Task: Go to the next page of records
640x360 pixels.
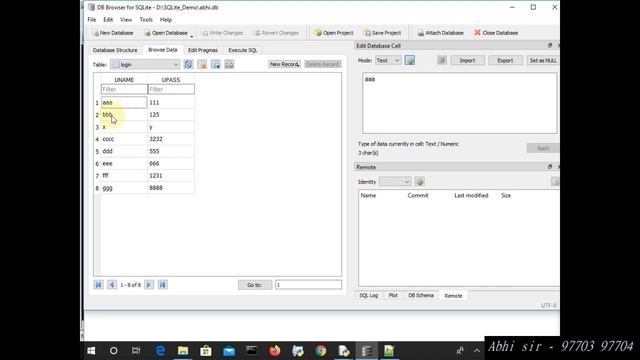Action: [x=149, y=285]
